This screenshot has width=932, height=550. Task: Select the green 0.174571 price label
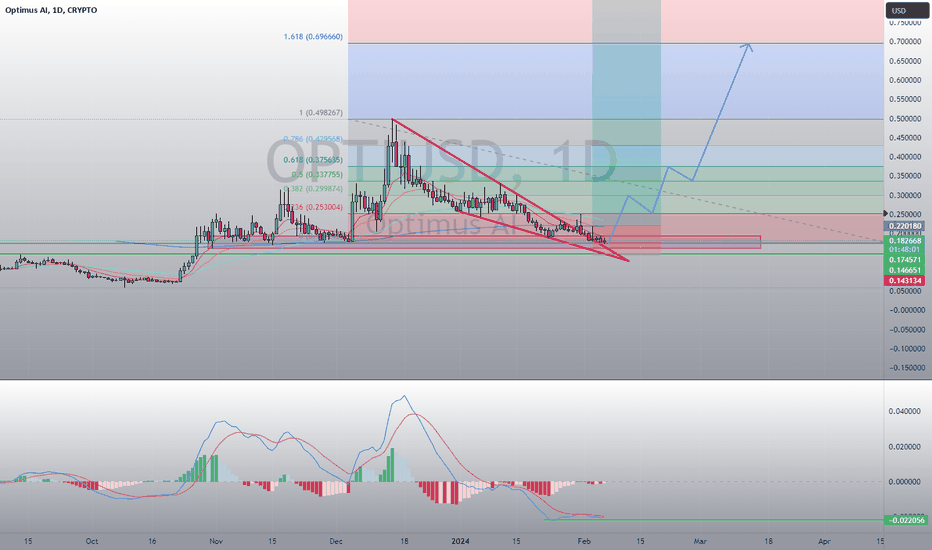905,260
